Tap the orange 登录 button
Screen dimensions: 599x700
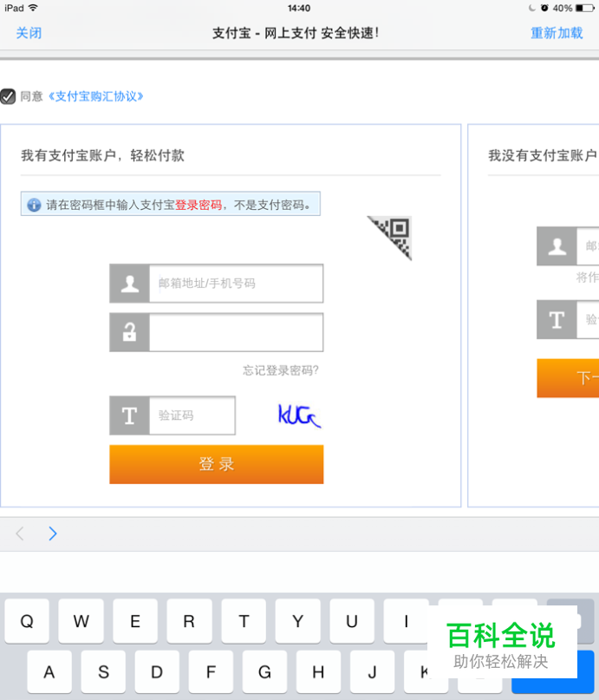(x=217, y=464)
